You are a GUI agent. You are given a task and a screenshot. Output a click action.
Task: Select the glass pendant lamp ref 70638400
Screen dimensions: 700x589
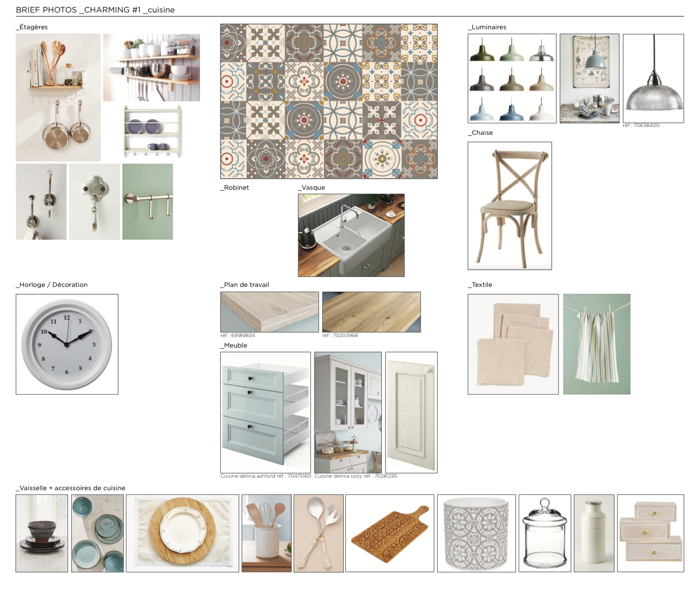pos(653,78)
